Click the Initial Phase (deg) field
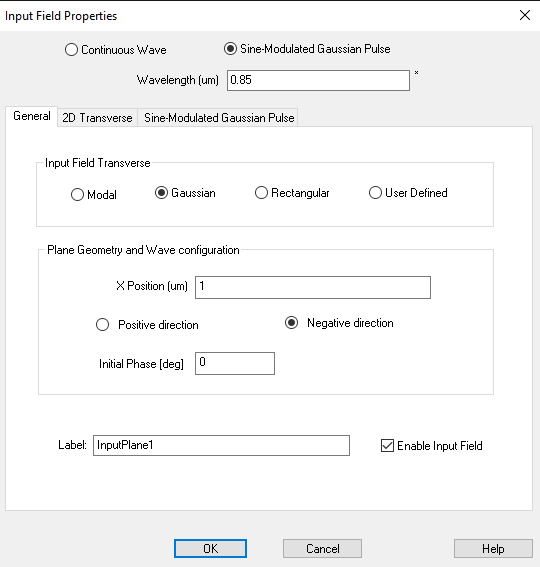 pos(235,363)
